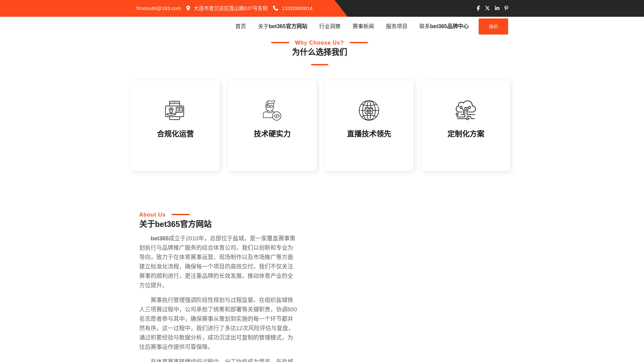644x362 pixels.
Task: Click the 合规化运营 card icon
Action: (x=175, y=110)
